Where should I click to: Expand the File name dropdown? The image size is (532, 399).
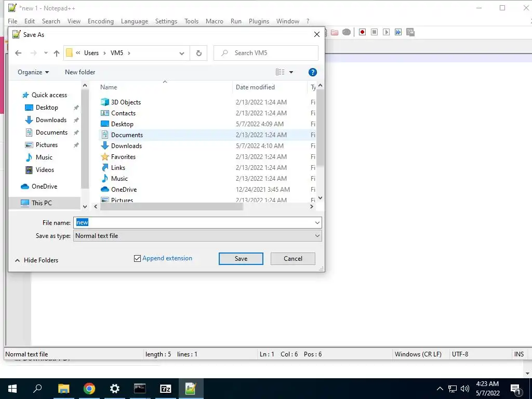pos(317,223)
